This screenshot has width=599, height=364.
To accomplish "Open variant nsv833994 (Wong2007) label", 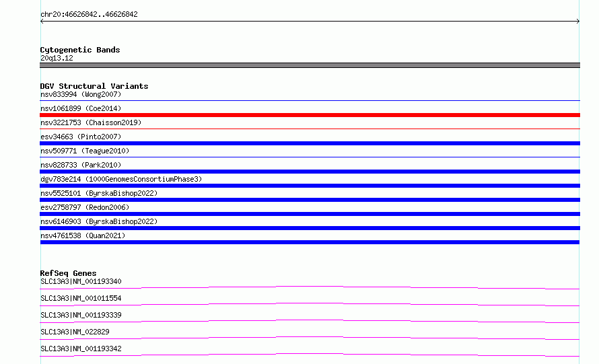I will [81, 94].
